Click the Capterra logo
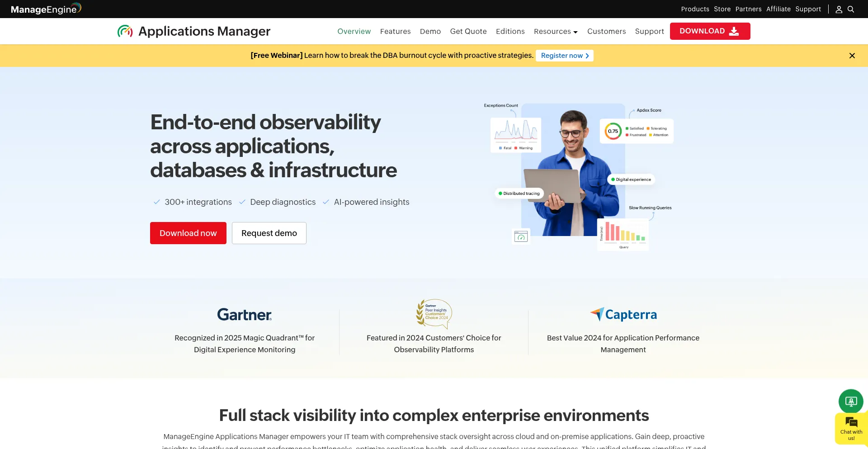The height and width of the screenshot is (449, 868). pyautogui.click(x=623, y=314)
